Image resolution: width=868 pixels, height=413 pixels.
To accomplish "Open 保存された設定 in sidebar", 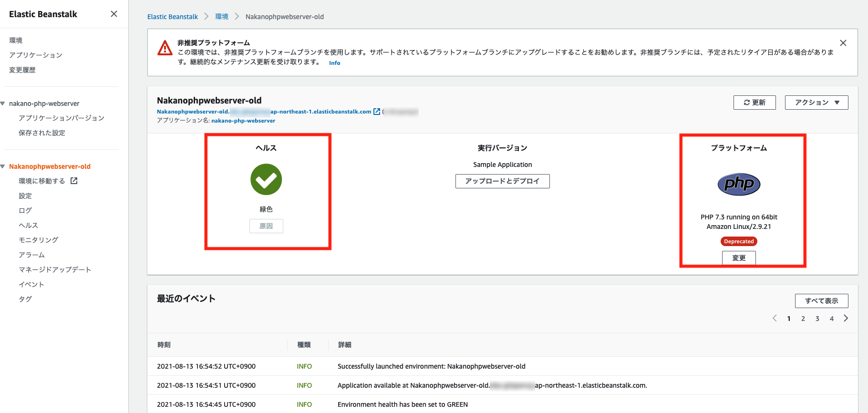I will pyautogui.click(x=42, y=133).
